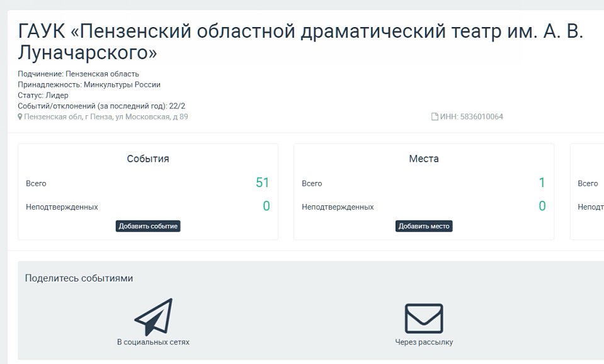This screenshot has width=604, height=364.
Task: Open the В социальных сетях sharing link
Action: 153,342
